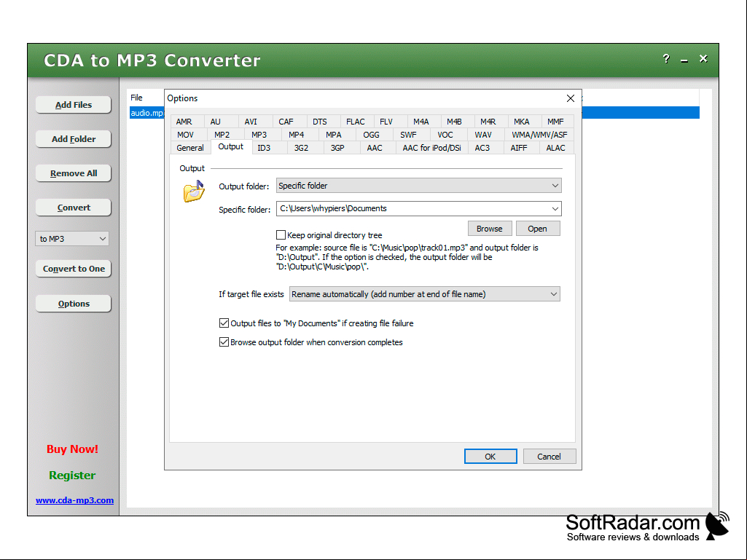Open the If target file exists dropdown
This screenshot has height=560, width=747.
click(424, 294)
